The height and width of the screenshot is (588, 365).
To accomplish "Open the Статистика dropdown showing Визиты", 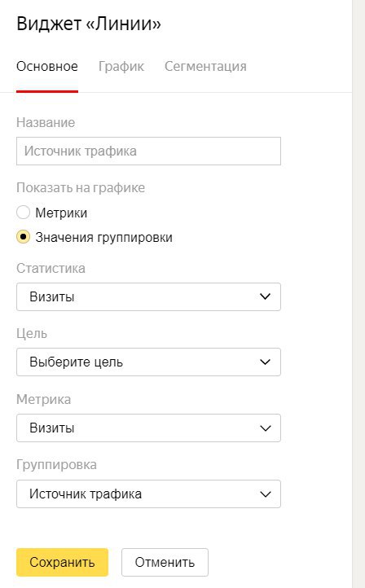I will (148, 296).
